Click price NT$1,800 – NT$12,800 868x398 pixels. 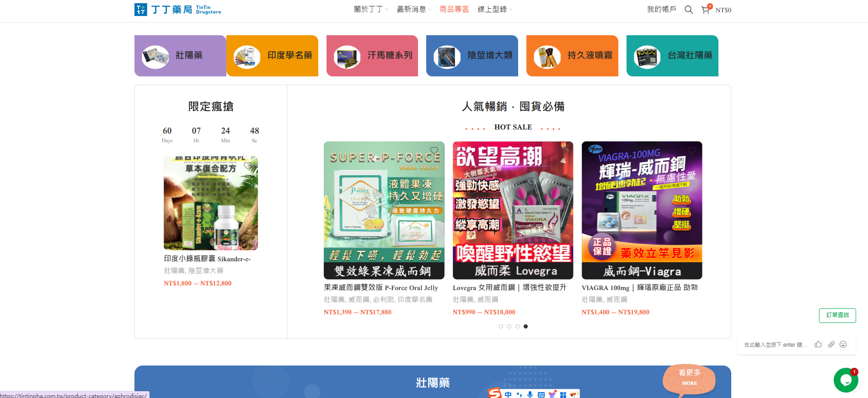click(x=198, y=283)
